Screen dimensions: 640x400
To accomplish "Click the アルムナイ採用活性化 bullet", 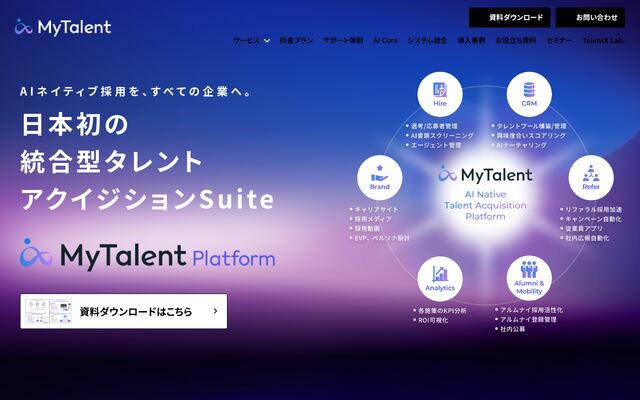I will tap(531, 310).
